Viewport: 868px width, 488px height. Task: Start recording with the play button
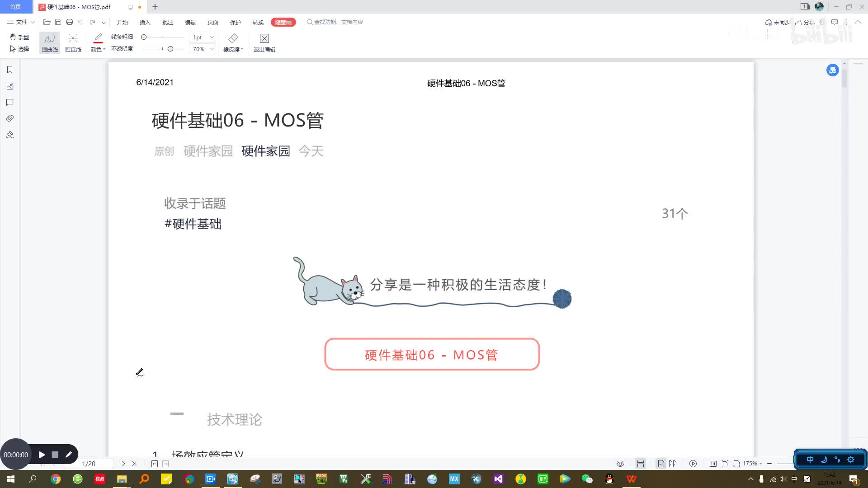pyautogui.click(x=42, y=455)
